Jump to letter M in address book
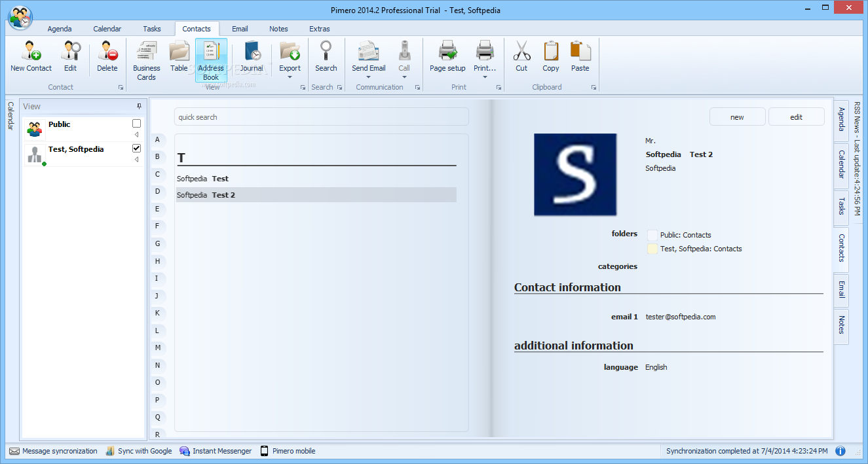This screenshot has width=868, height=464. (x=157, y=348)
